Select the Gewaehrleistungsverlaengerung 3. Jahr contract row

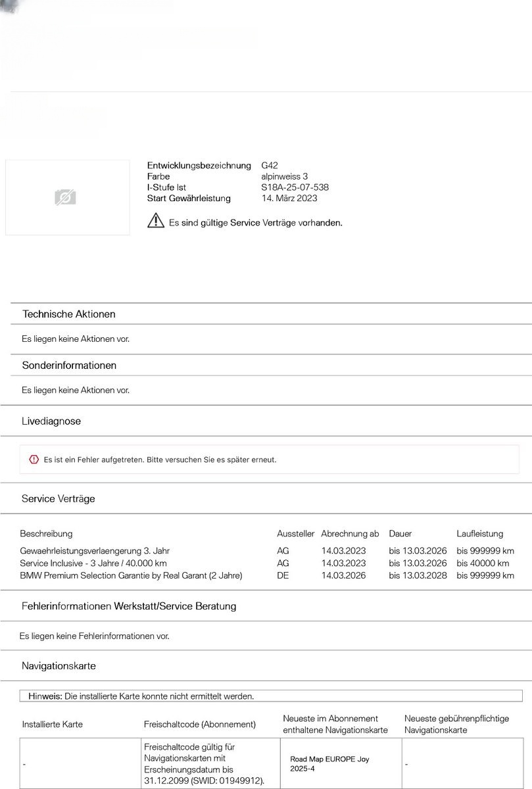[x=267, y=551]
